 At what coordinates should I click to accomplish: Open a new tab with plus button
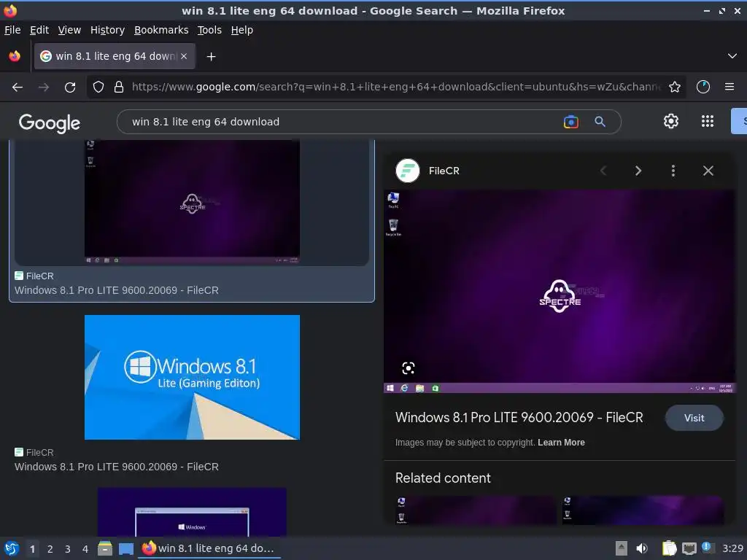click(x=211, y=57)
